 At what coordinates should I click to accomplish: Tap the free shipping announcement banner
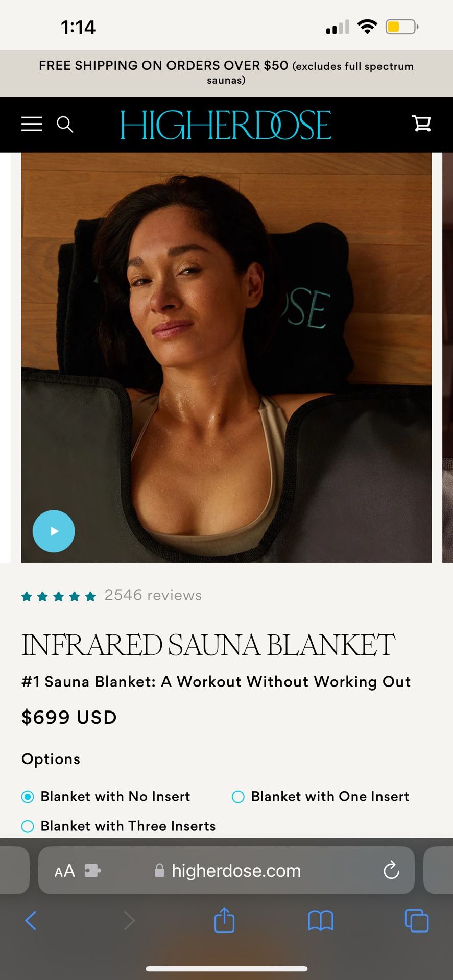click(226, 73)
